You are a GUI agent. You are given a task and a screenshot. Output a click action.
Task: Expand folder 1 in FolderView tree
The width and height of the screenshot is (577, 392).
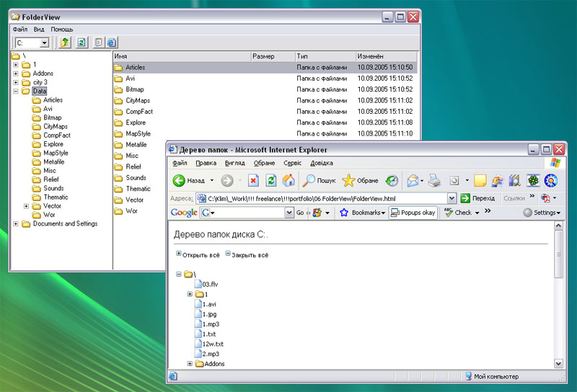pyautogui.click(x=16, y=65)
